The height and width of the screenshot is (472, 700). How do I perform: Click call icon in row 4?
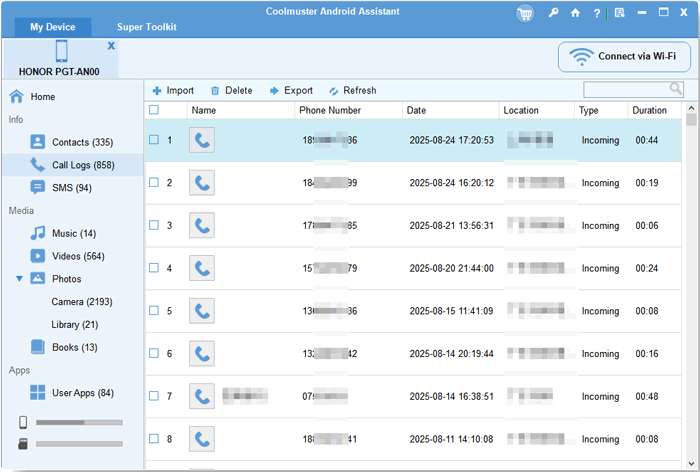coord(202,268)
